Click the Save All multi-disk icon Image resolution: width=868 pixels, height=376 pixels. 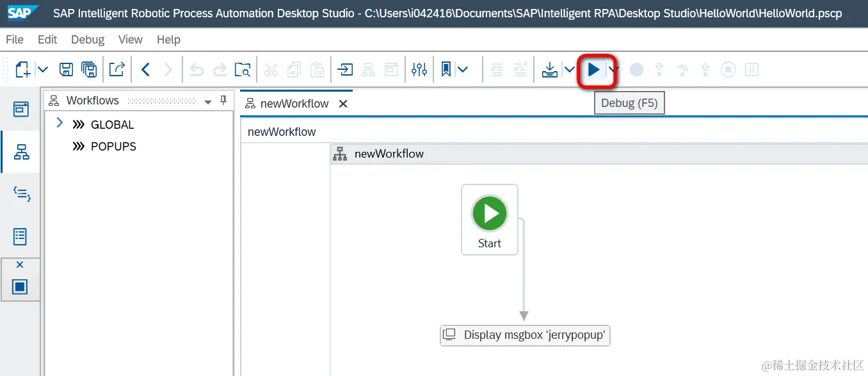coord(89,69)
